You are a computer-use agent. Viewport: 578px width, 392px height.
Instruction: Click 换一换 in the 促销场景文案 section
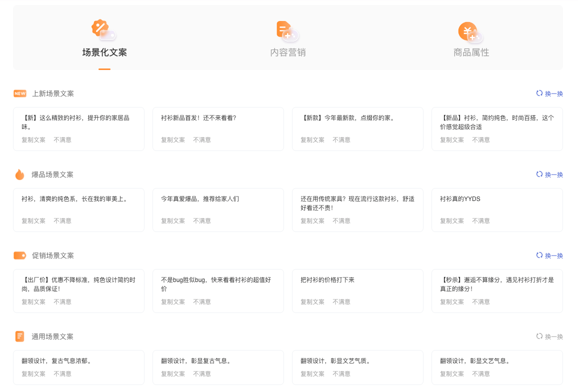click(553, 255)
